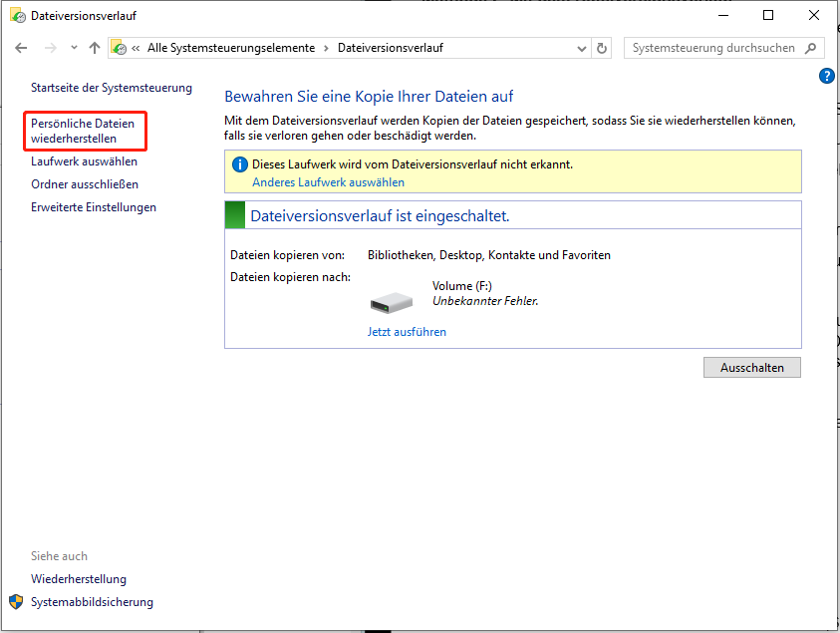
Task: Expand the address bar history dropdown
Action: [582, 48]
